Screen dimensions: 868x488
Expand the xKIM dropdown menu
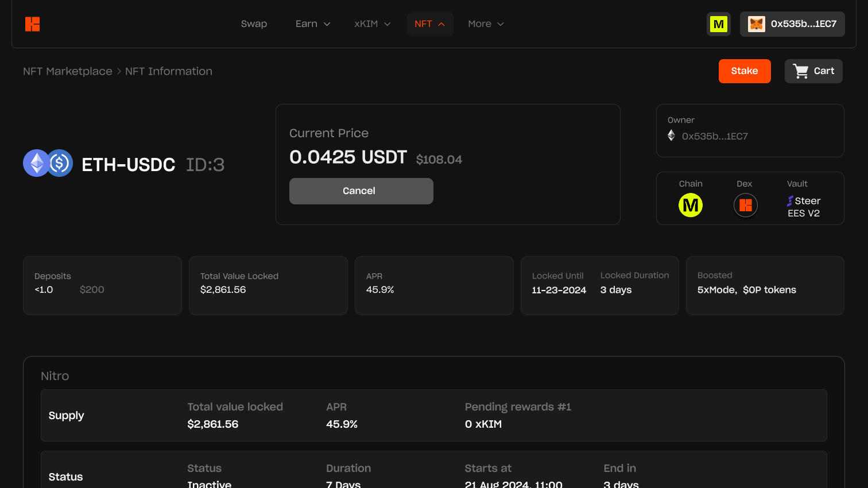[x=373, y=24]
